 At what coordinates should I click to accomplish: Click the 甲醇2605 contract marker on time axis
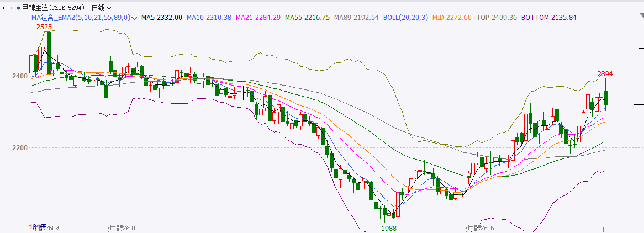coord(481,228)
